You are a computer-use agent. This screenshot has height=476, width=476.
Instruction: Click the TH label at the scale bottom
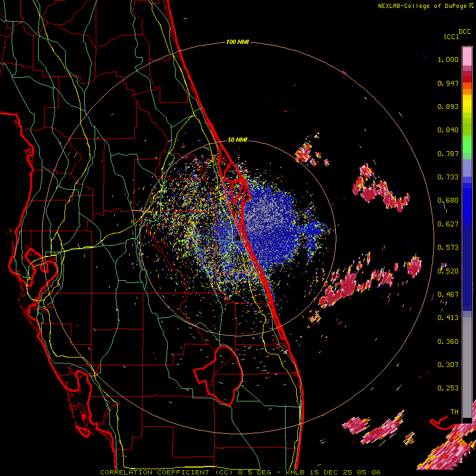(x=454, y=412)
